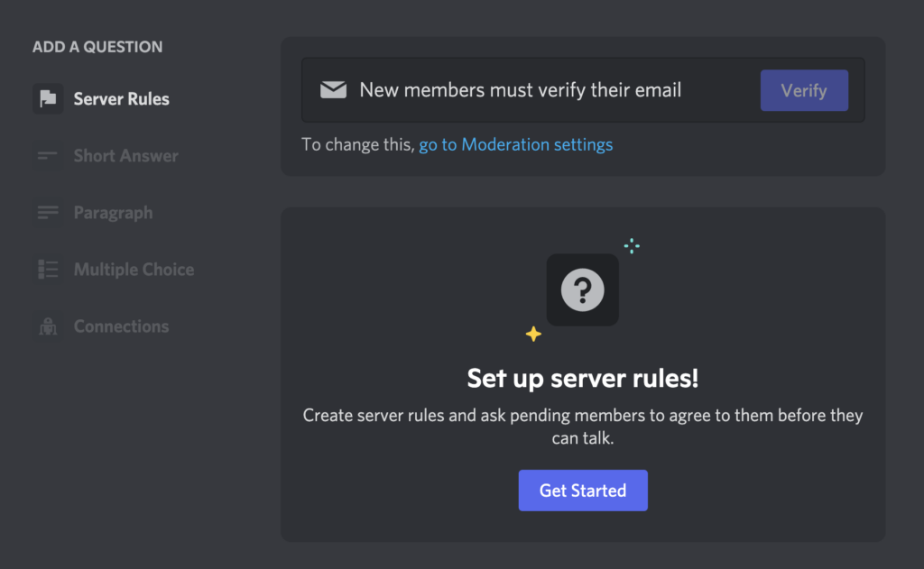The image size is (924, 569).
Task: Click the yellow sparkle decoration
Action: pyautogui.click(x=532, y=334)
